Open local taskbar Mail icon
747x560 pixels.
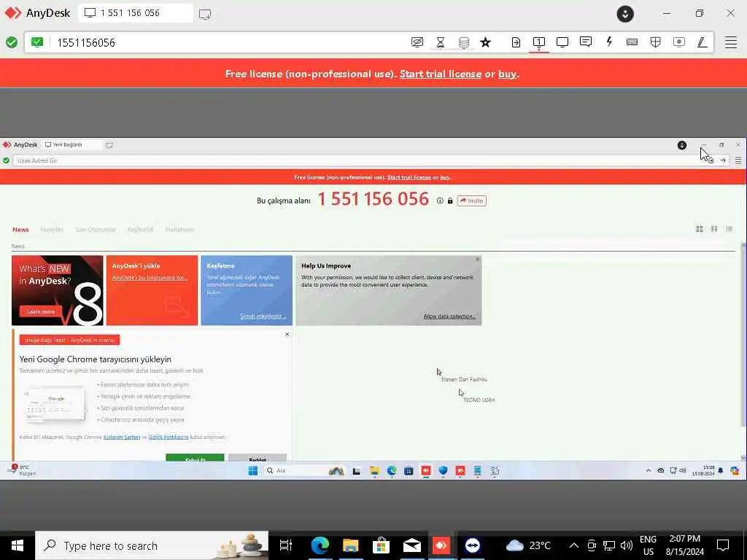click(411, 545)
